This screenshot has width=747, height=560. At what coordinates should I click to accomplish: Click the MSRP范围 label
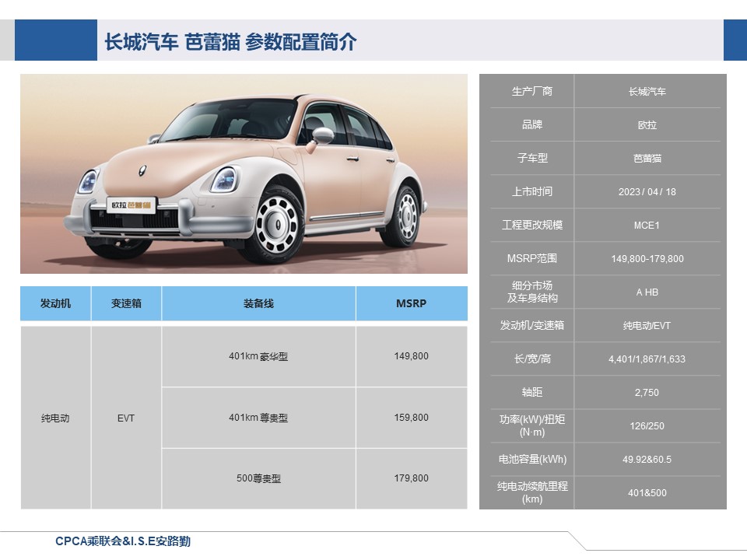pos(532,258)
